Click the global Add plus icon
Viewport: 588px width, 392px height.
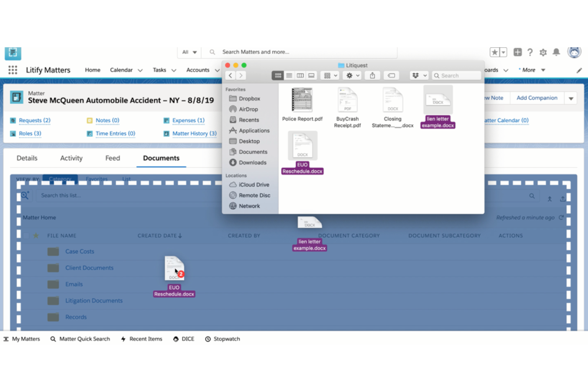pyautogui.click(x=517, y=52)
